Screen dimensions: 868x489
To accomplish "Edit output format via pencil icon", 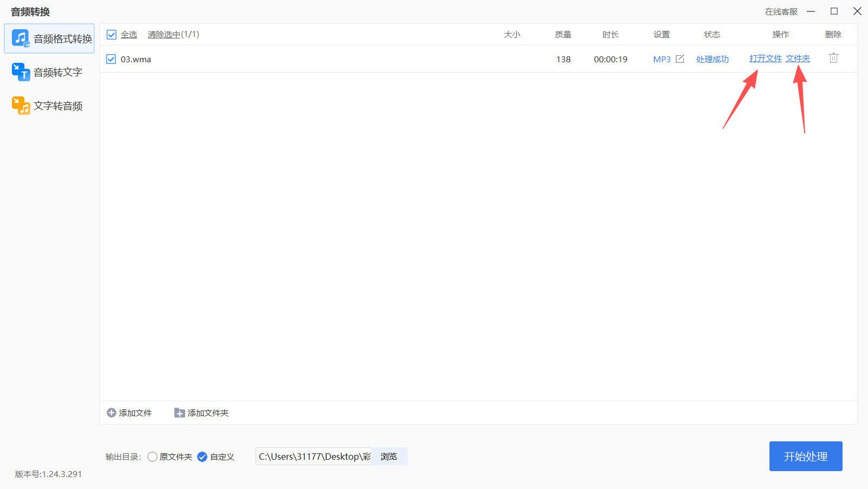I will tap(680, 58).
